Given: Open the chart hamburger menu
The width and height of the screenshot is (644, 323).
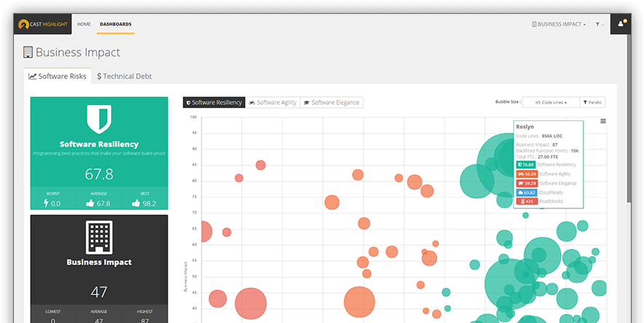Looking at the screenshot, I should tap(603, 121).
